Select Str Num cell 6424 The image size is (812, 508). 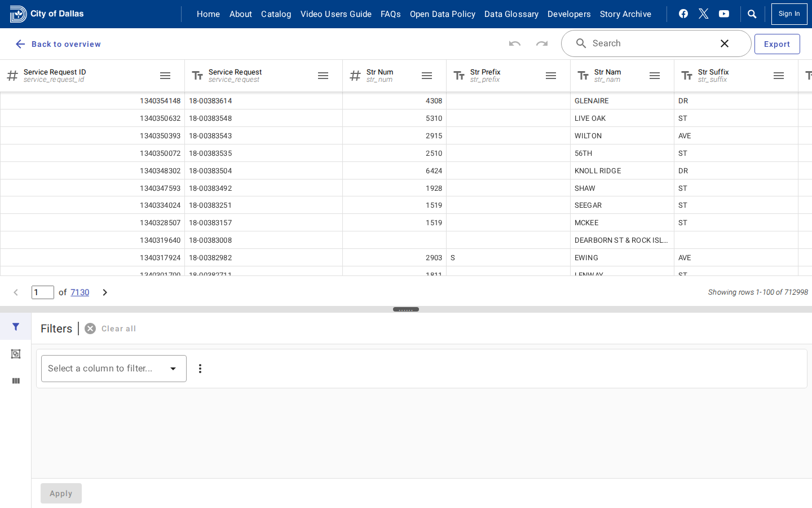[394, 171]
